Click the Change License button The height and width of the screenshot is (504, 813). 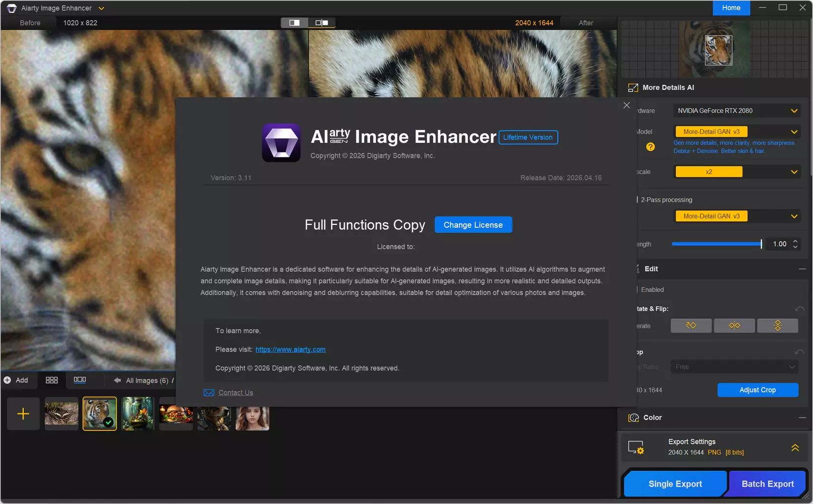[x=473, y=225]
